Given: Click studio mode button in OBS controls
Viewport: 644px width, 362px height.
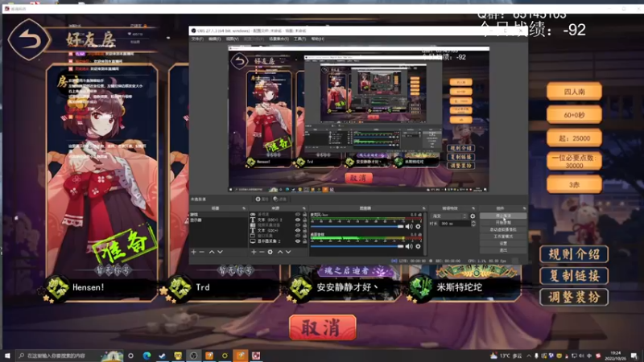Looking at the screenshot, I should pos(503,237).
